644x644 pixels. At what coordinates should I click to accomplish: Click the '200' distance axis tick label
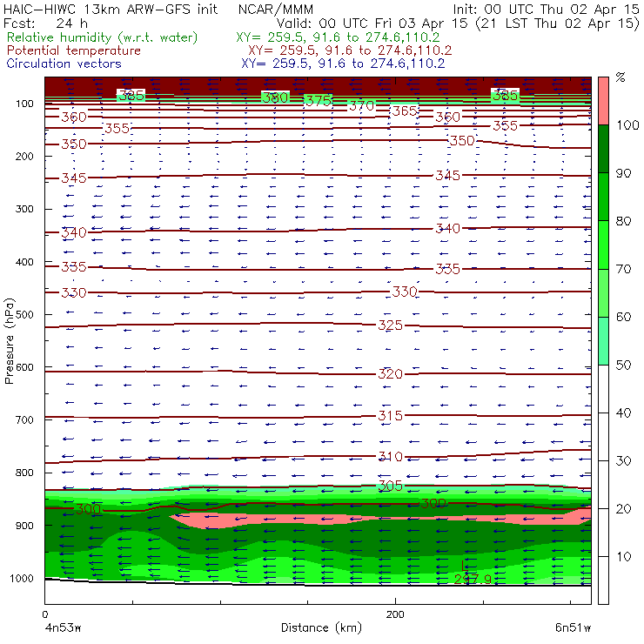coord(395,614)
